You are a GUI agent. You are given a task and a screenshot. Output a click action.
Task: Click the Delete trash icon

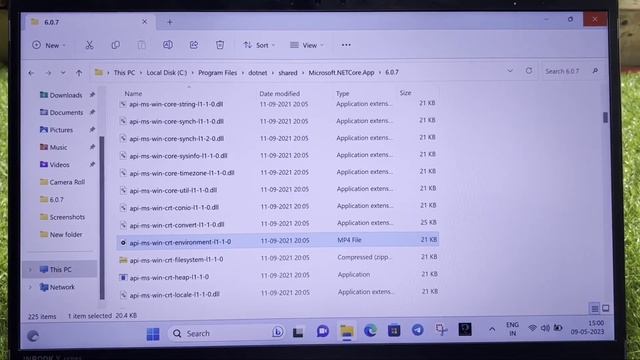click(x=220, y=44)
